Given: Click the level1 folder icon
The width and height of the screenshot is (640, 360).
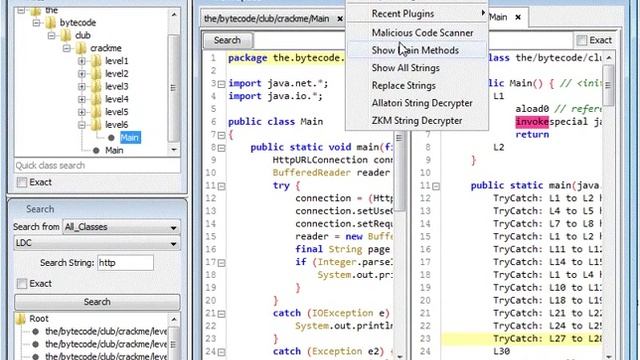Looking at the screenshot, I should pyautogui.click(x=96, y=61).
